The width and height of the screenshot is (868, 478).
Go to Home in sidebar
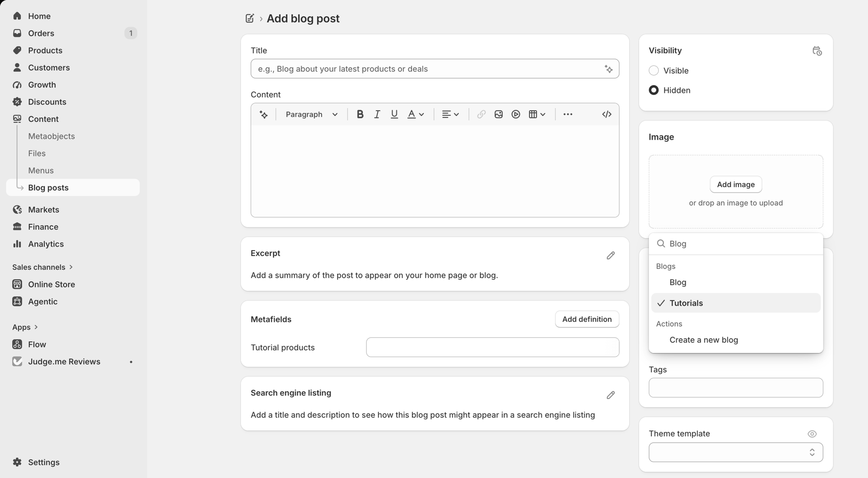(73, 16)
